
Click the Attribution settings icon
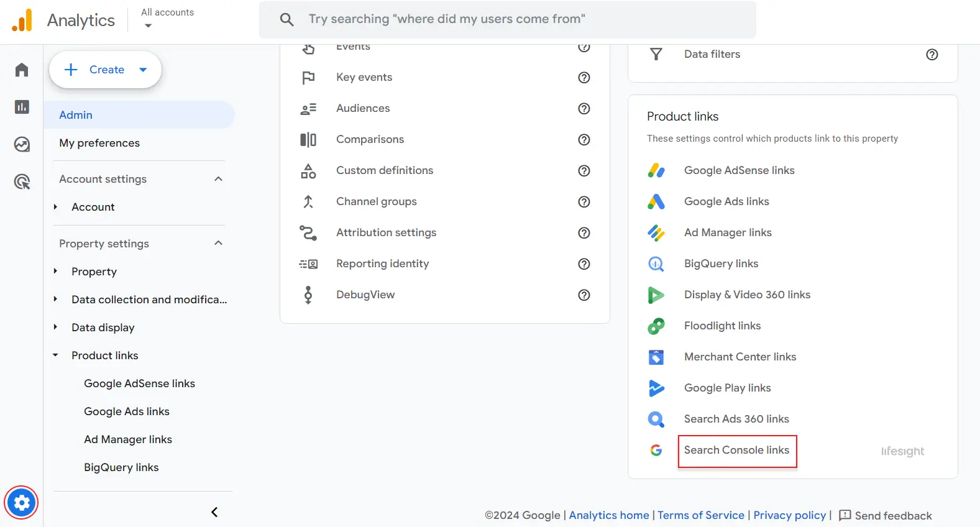[308, 233]
